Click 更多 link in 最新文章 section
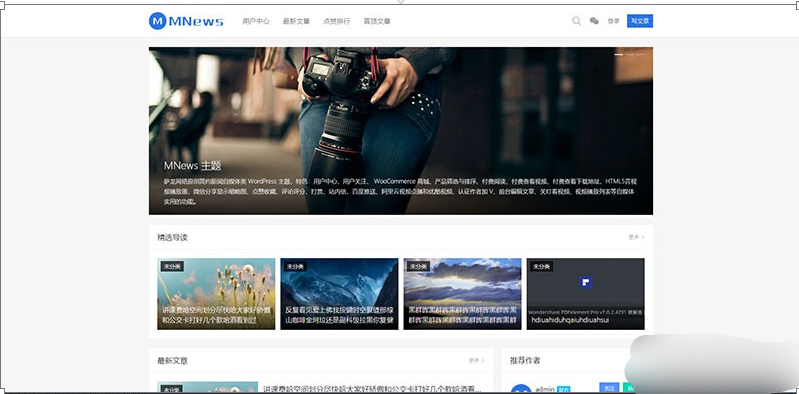This screenshot has height=394, width=799. tap(477, 360)
